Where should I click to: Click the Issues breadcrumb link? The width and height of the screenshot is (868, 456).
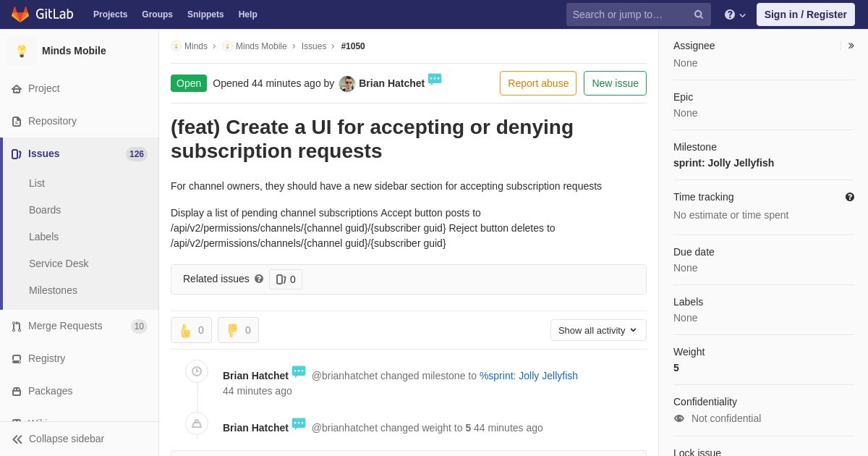point(314,46)
